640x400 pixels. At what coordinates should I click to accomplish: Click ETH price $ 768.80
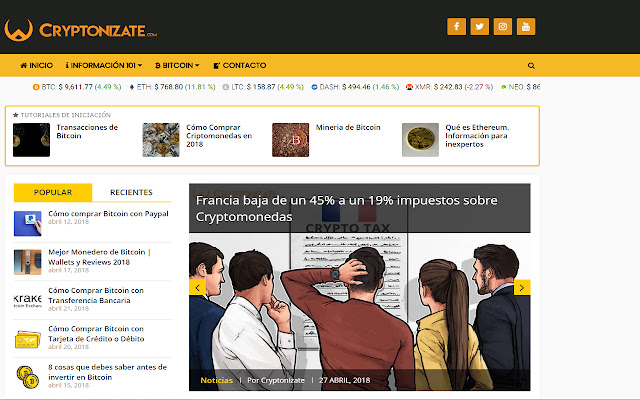tap(169, 87)
